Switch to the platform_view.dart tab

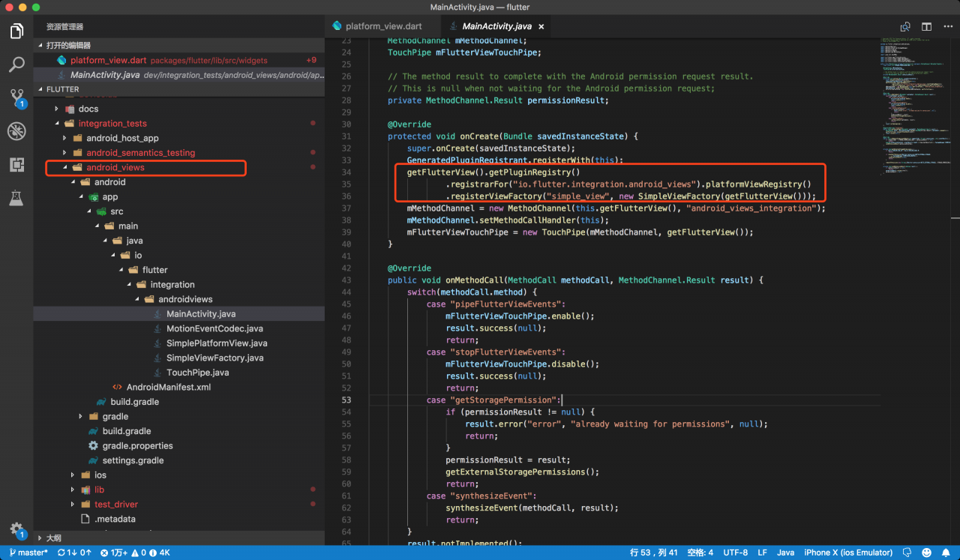(382, 26)
